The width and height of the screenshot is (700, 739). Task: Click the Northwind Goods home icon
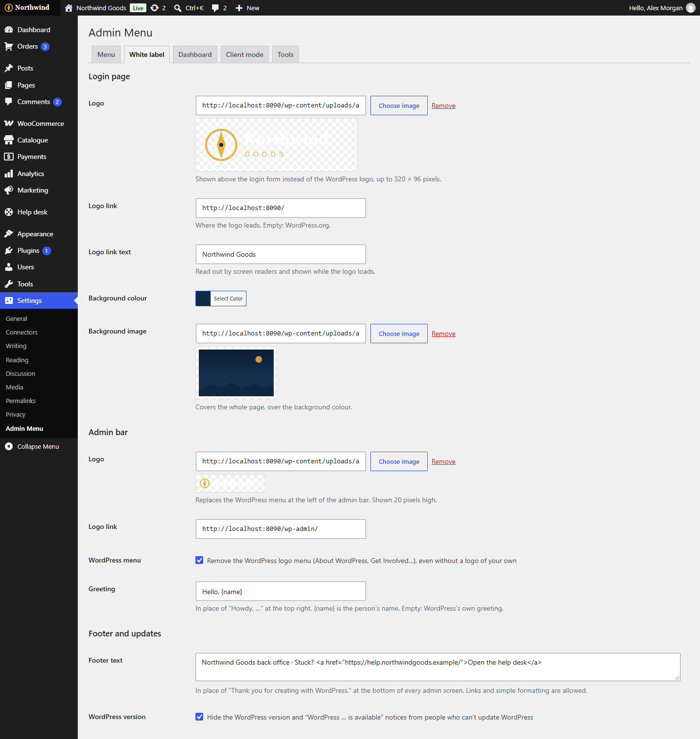[x=69, y=8]
